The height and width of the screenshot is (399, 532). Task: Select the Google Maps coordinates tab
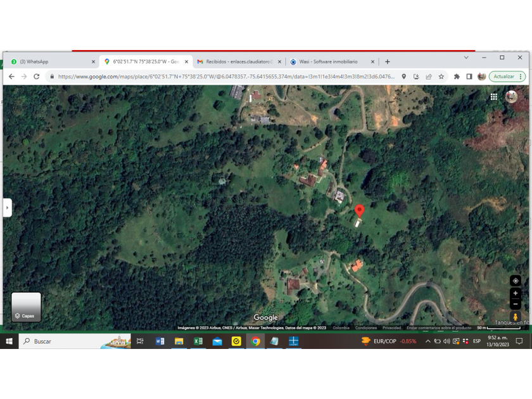(146, 62)
